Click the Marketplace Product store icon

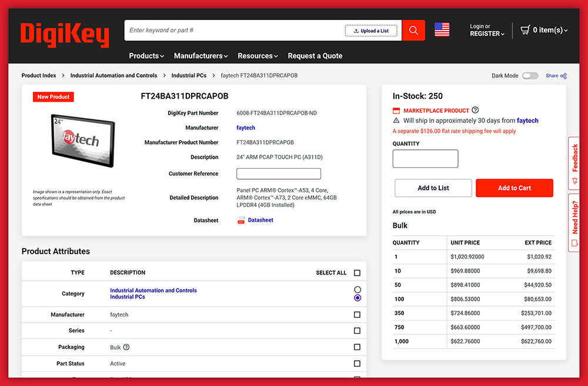pos(396,110)
